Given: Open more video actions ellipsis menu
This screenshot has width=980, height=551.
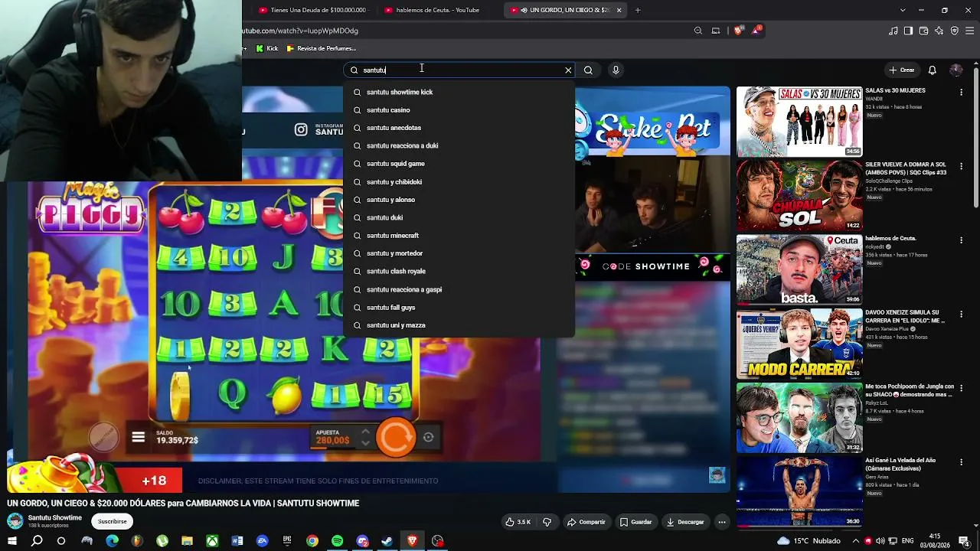Looking at the screenshot, I should tap(722, 522).
